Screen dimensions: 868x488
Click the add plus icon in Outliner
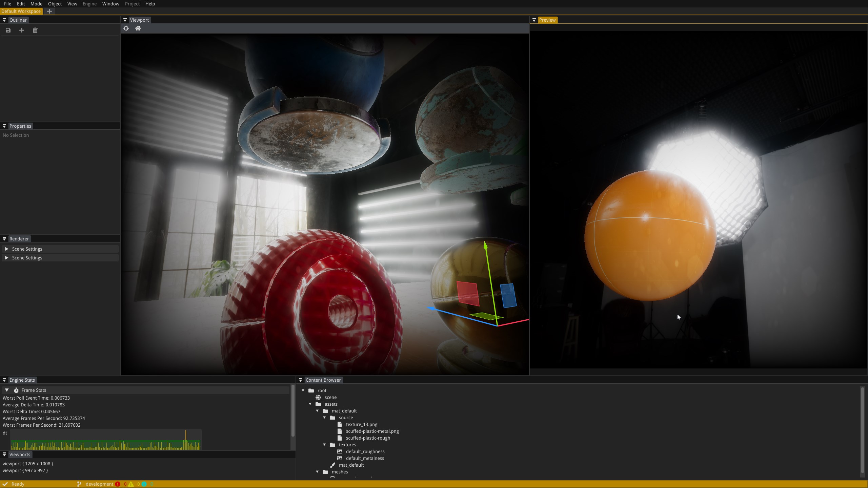pos(22,30)
